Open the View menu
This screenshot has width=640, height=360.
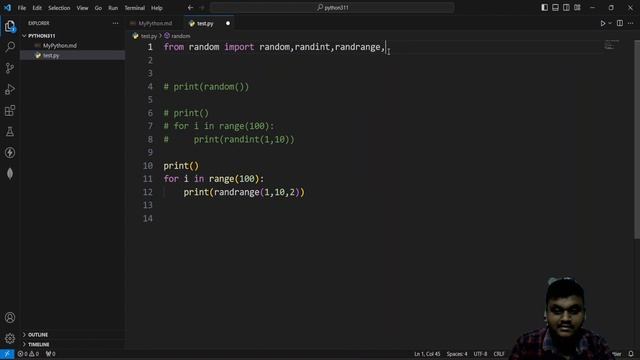(82, 8)
